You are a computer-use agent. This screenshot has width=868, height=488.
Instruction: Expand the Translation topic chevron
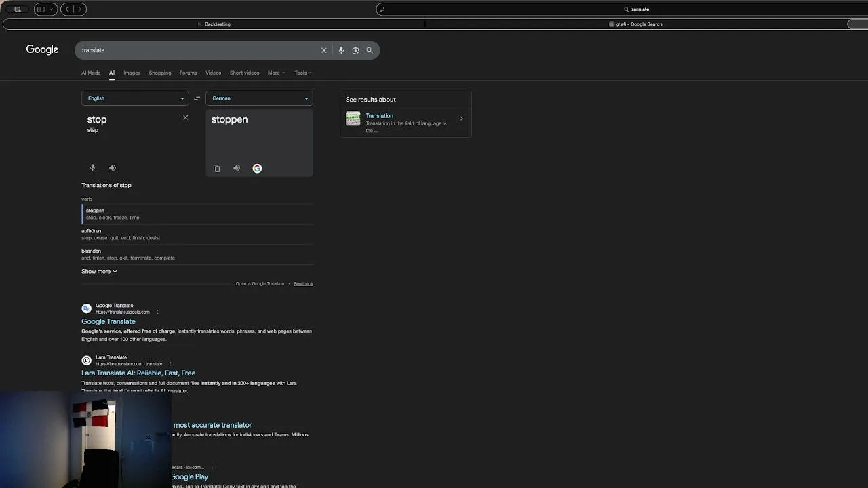(462, 119)
